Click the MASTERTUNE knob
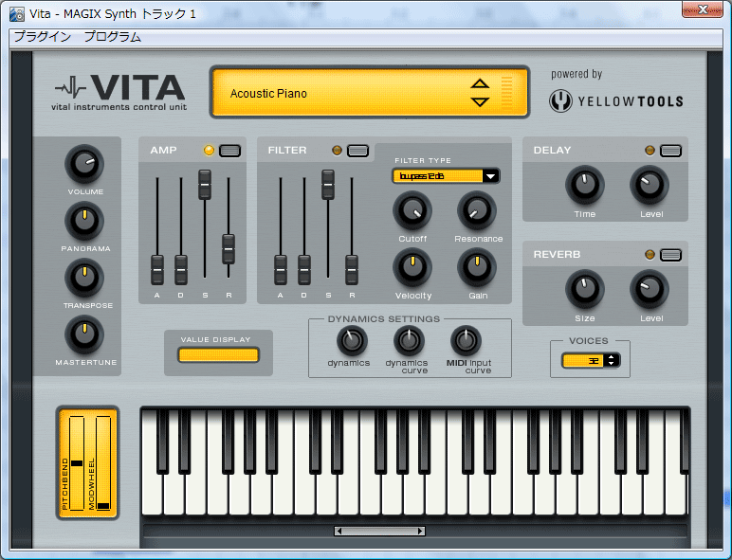The height and width of the screenshot is (560, 732). click(x=84, y=334)
